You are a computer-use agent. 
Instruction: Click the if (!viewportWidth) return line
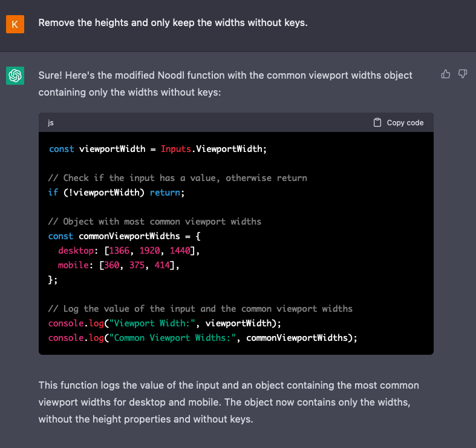[116, 193]
